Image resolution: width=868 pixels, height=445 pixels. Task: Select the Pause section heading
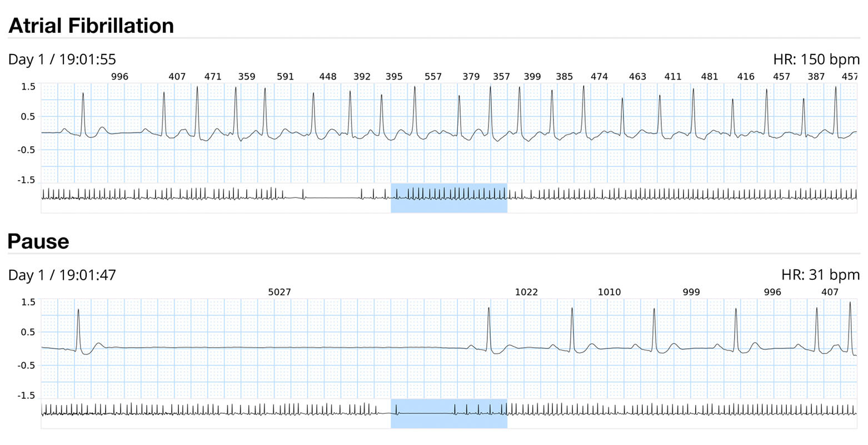[x=38, y=241]
